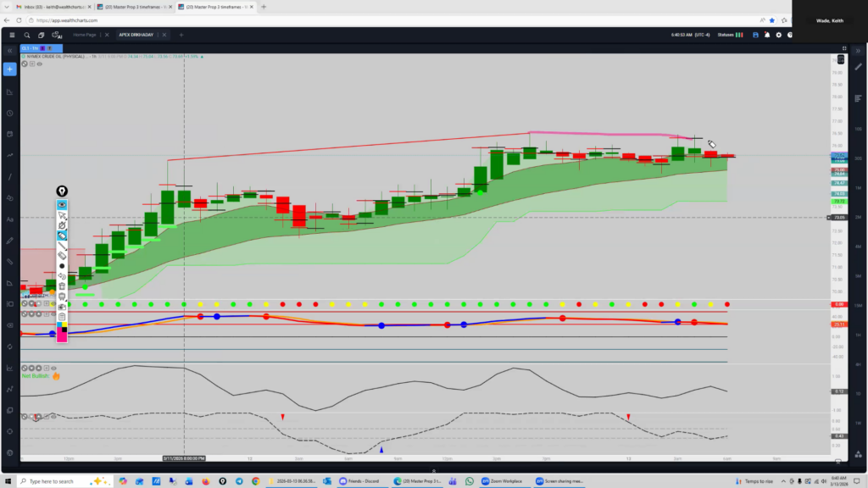Screen dimensions: 868x488
Task: Pick the magenta color swatch in drawing toolbar
Action: click(62, 337)
